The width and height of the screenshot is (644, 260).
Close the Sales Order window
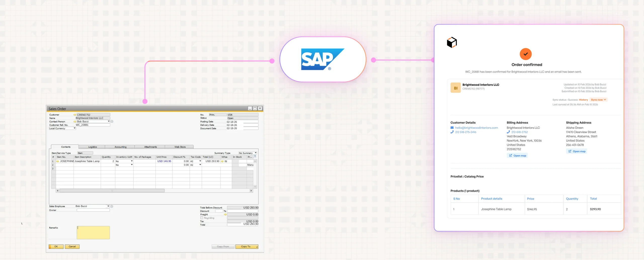pos(260,108)
